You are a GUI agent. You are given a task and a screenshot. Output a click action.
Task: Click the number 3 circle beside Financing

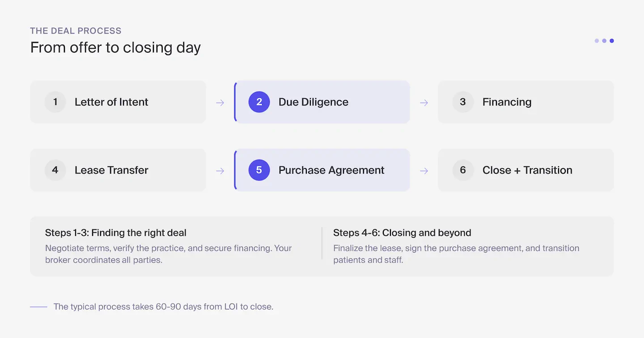[463, 102]
